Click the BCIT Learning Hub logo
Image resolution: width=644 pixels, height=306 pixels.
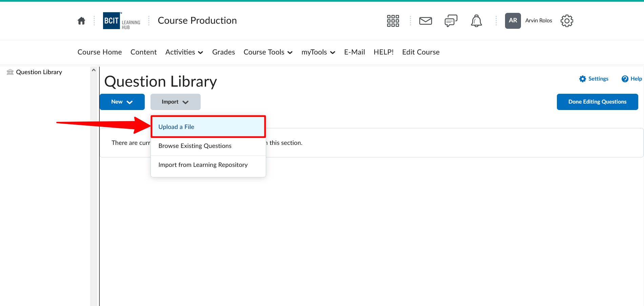pyautogui.click(x=121, y=21)
